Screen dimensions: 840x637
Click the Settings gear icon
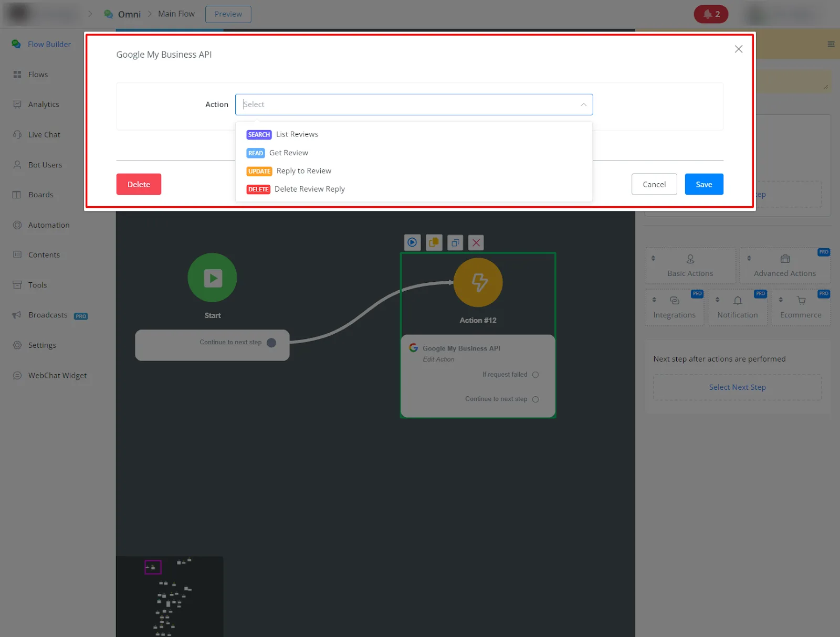tap(17, 345)
